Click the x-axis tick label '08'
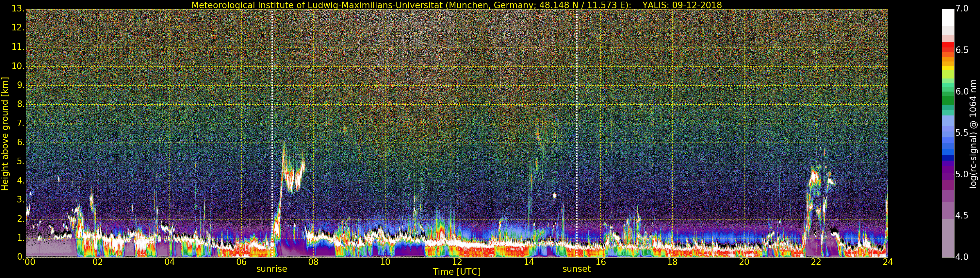Viewport: 980px width, 278px height. coord(314,262)
